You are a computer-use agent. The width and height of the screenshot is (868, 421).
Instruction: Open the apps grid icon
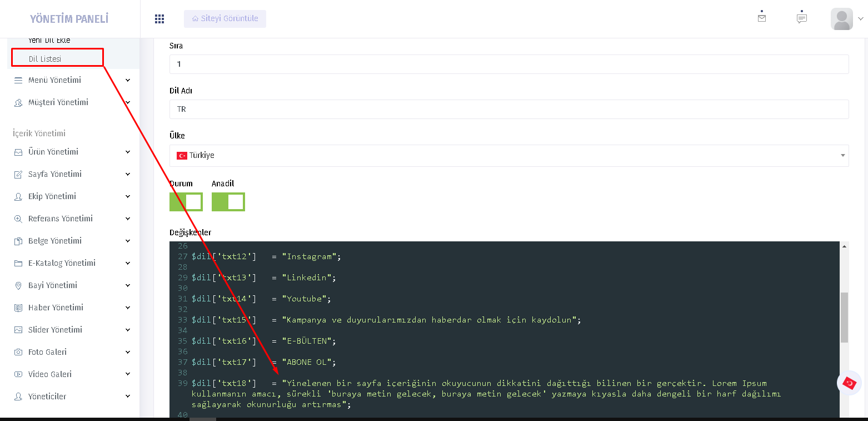(159, 19)
